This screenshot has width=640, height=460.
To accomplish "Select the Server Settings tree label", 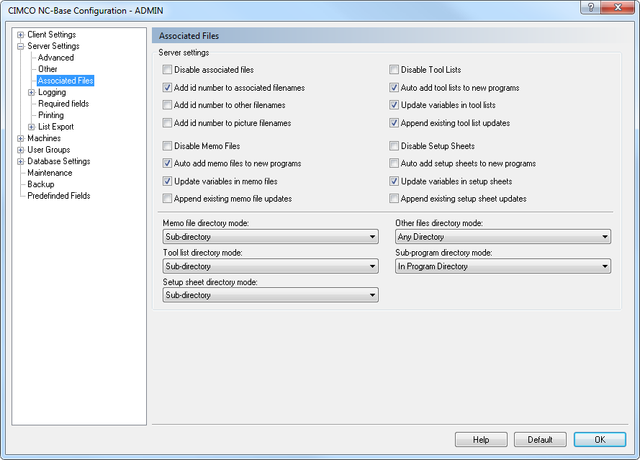I will [x=53, y=46].
